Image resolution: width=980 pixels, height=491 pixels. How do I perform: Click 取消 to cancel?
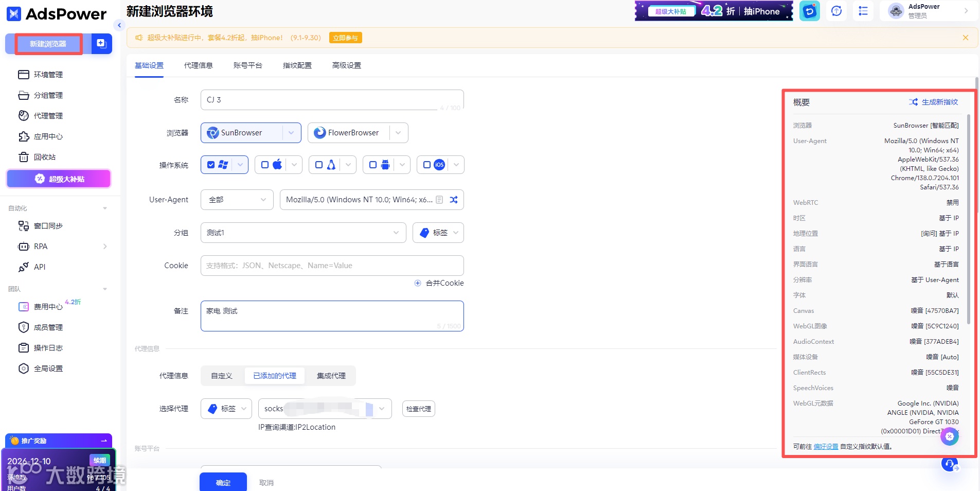coord(266,483)
